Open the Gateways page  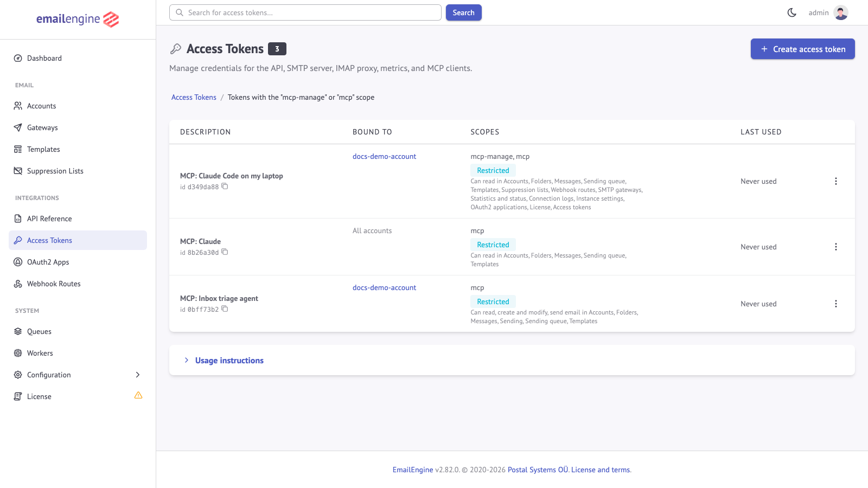pos(78,127)
